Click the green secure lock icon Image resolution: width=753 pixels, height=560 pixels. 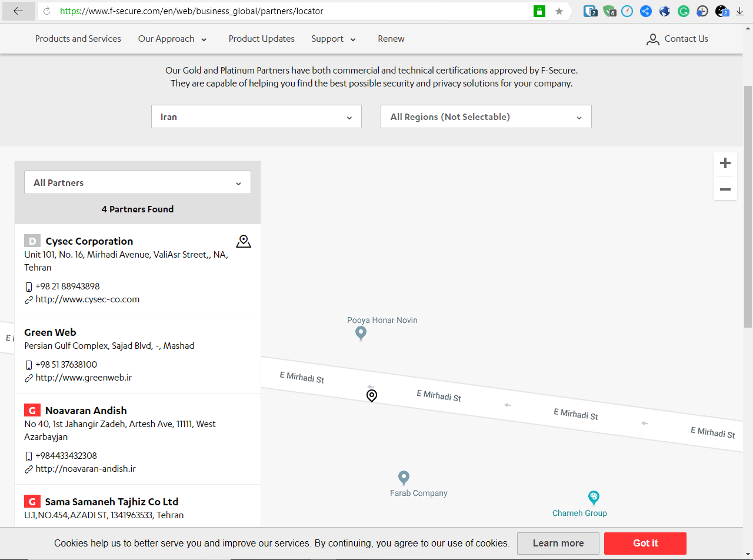click(539, 11)
